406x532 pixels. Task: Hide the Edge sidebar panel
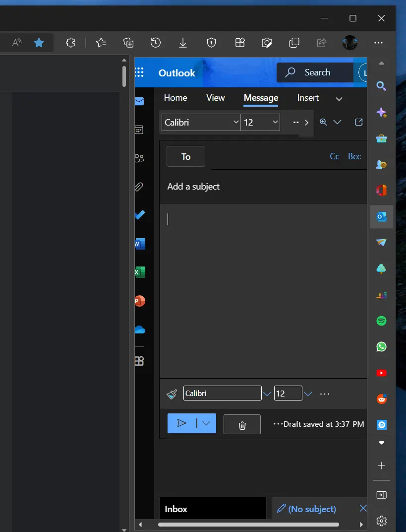pos(381,495)
